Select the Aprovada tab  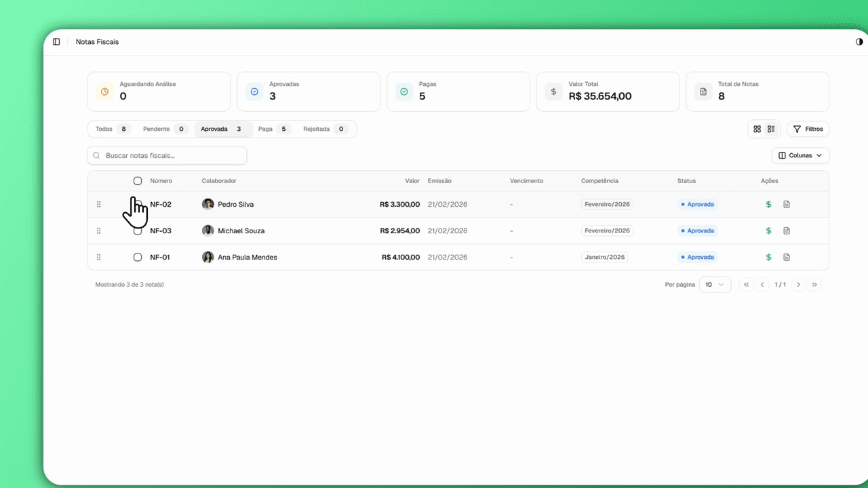223,129
